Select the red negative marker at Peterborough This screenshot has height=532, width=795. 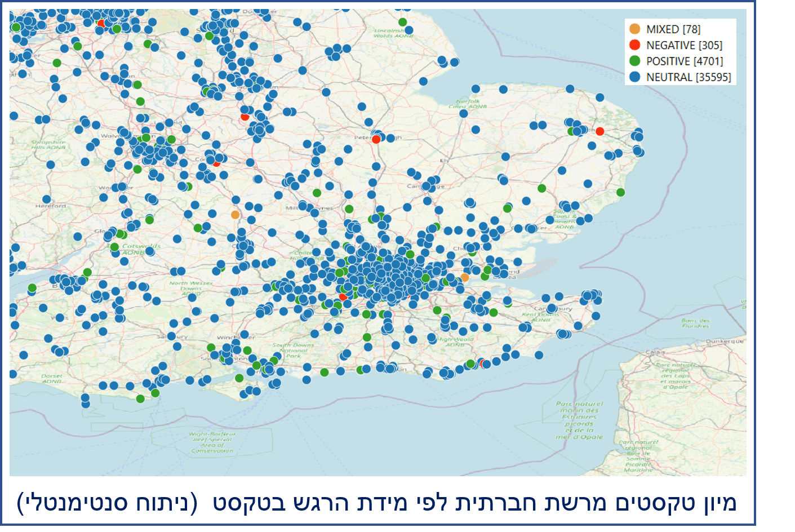(376, 139)
